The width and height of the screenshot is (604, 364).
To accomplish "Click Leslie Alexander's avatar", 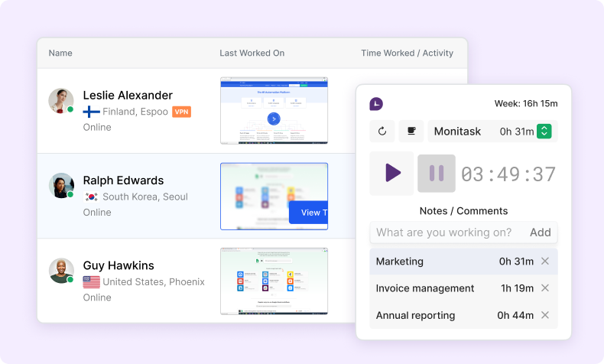I will point(61,101).
